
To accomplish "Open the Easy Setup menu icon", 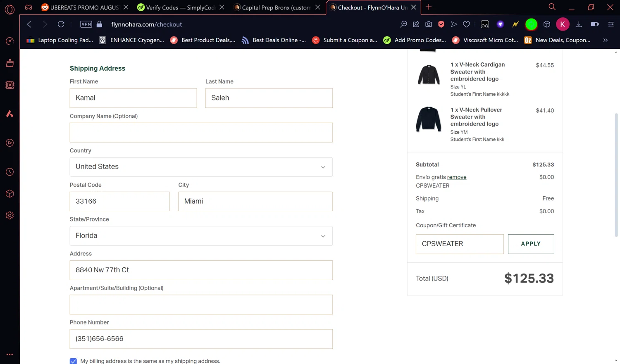I will 610,24.
